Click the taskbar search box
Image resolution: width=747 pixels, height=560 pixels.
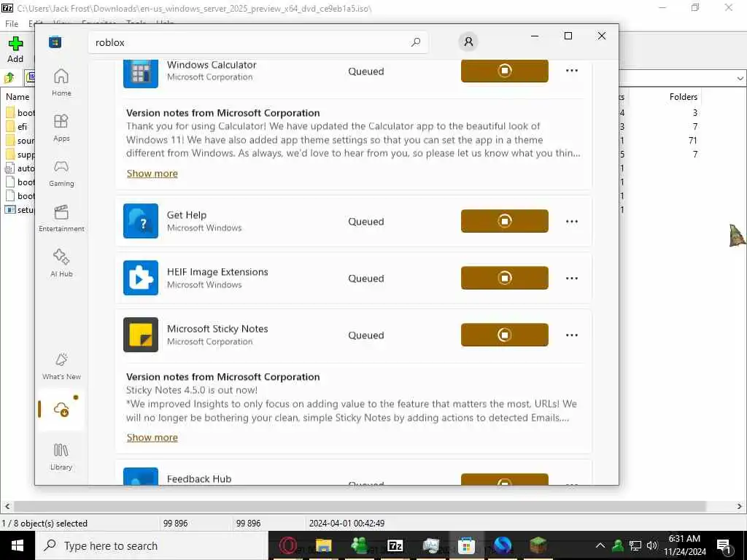tap(152, 545)
